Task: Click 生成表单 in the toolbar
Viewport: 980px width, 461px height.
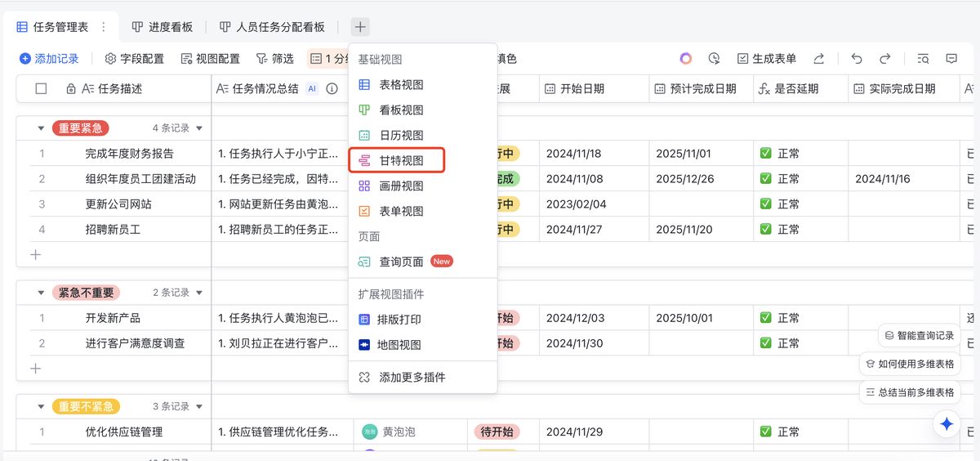Action: click(x=766, y=59)
